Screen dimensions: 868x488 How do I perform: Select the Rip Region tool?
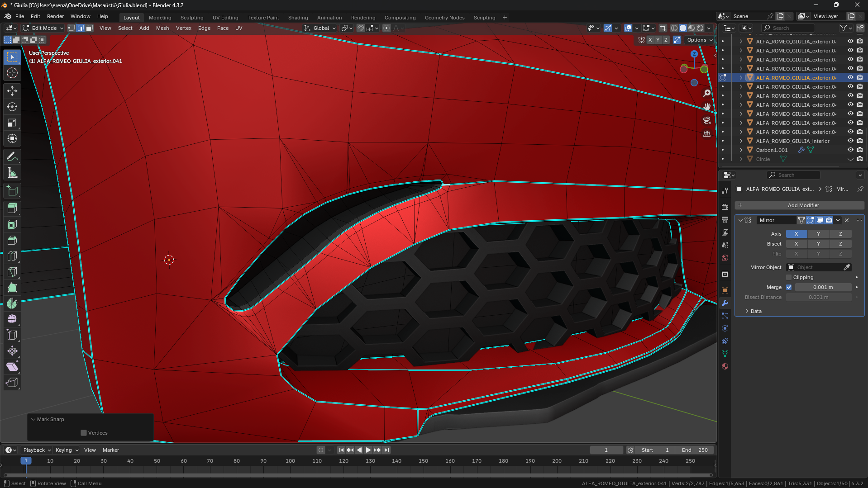click(12, 383)
